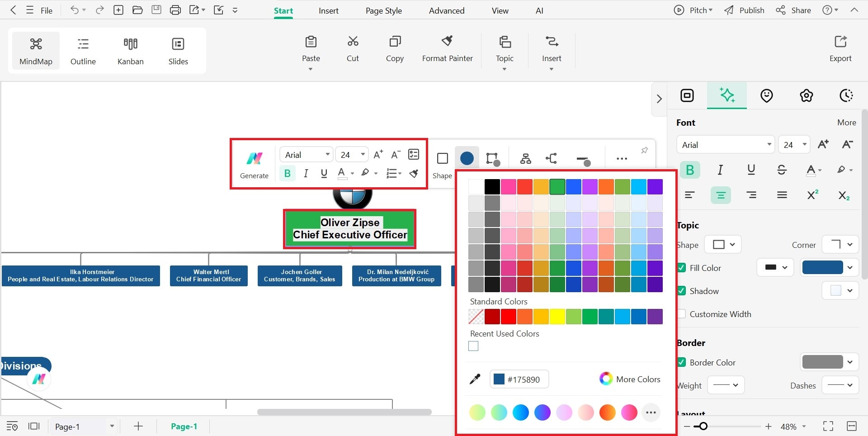The height and width of the screenshot is (436, 868).
Task: Click the Undo arrow in top bar
Action: point(74,10)
